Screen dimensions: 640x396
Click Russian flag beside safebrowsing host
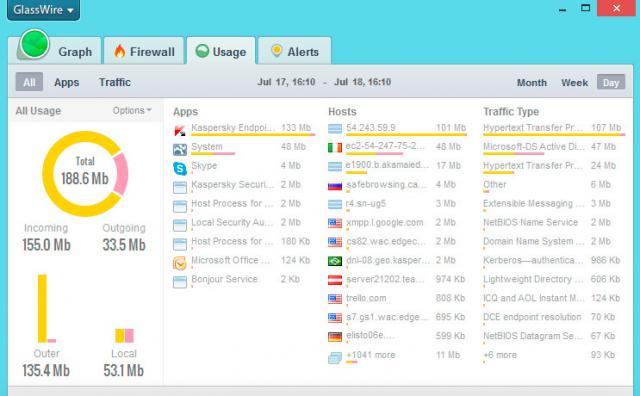point(335,186)
